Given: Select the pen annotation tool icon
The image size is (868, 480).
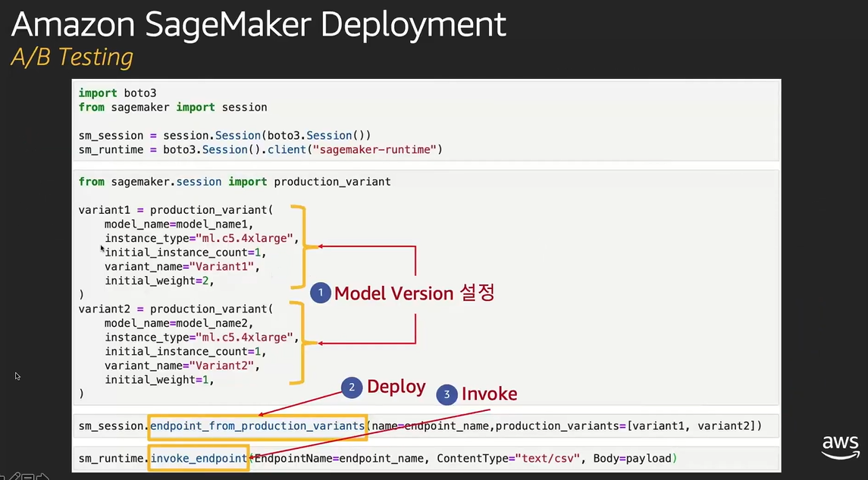Looking at the screenshot, I should tap(15, 476).
